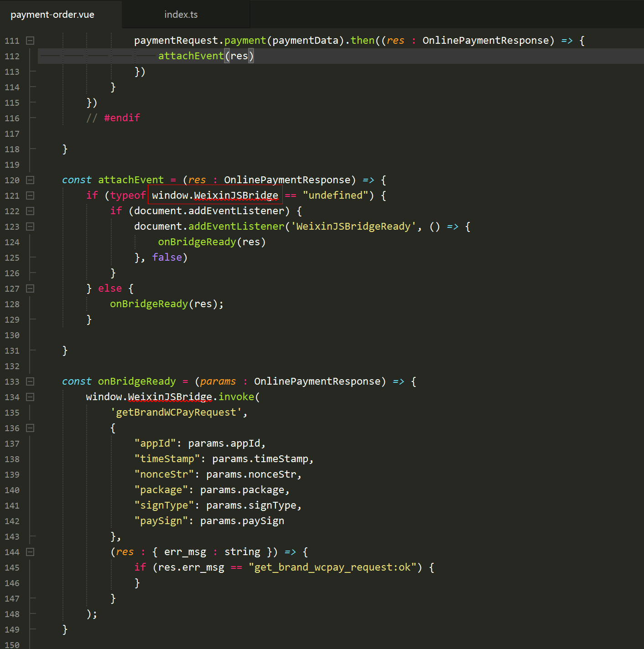Click params.paySign value

(242, 521)
